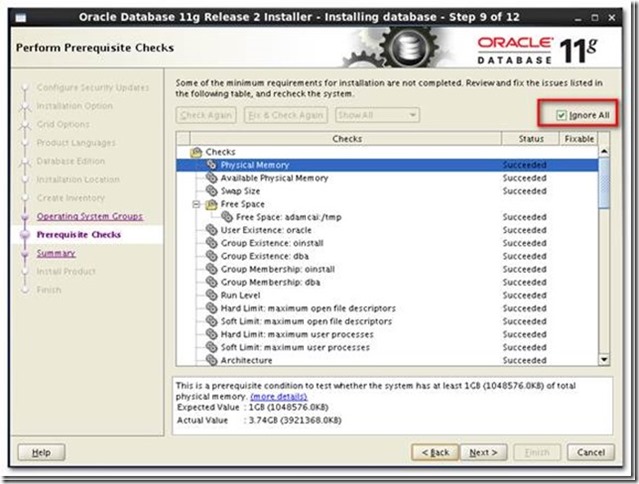Click the Physical Memory check icon
The width and height of the screenshot is (639, 484).
pos(211,165)
